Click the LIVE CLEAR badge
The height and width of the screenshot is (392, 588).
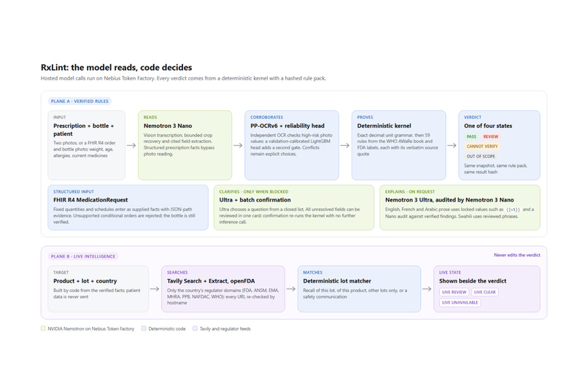(484, 292)
